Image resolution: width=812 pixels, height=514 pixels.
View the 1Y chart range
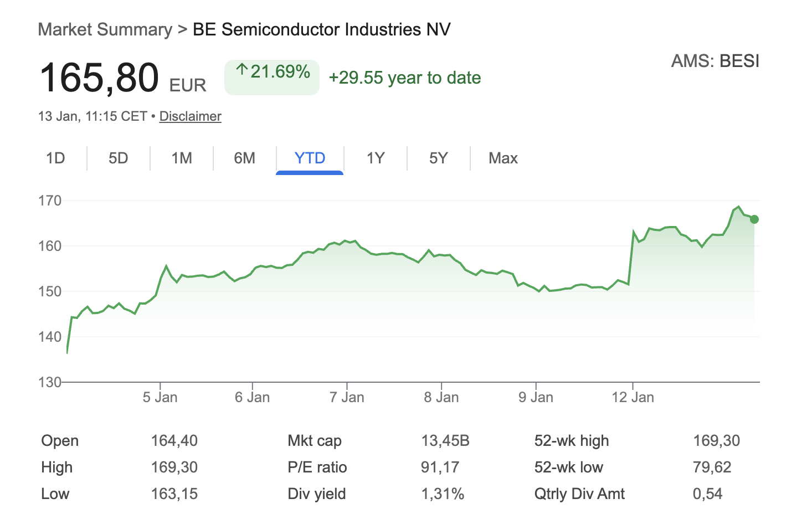pyautogui.click(x=376, y=158)
